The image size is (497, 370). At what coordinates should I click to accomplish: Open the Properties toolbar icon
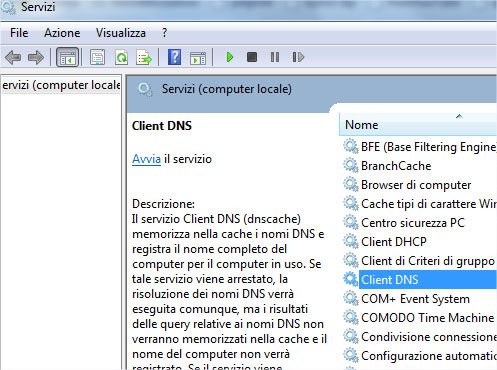click(x=97, y=57)
